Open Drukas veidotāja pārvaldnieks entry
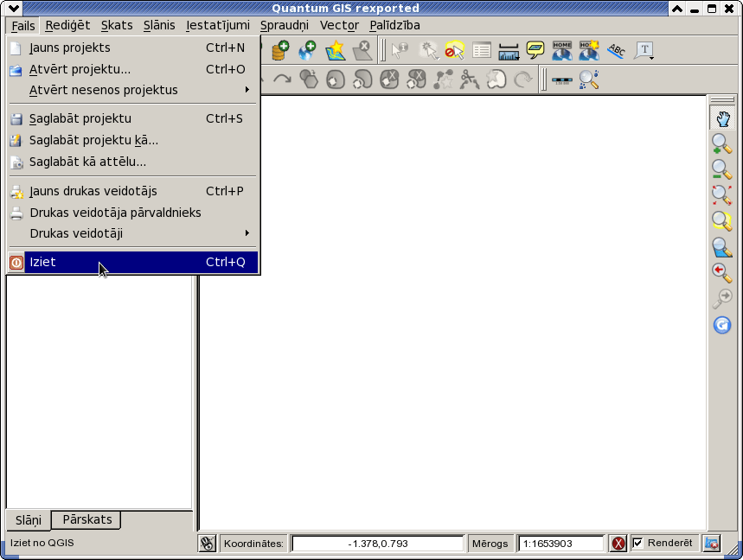Image resolution: width=743 pixels, height=560 pixels. point(133,213)
